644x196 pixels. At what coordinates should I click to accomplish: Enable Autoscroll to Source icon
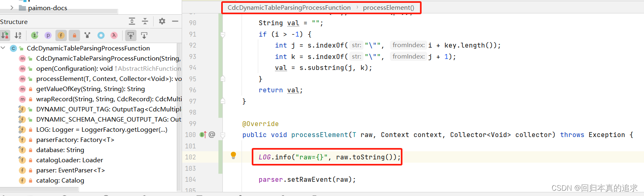tap(130, 35)
